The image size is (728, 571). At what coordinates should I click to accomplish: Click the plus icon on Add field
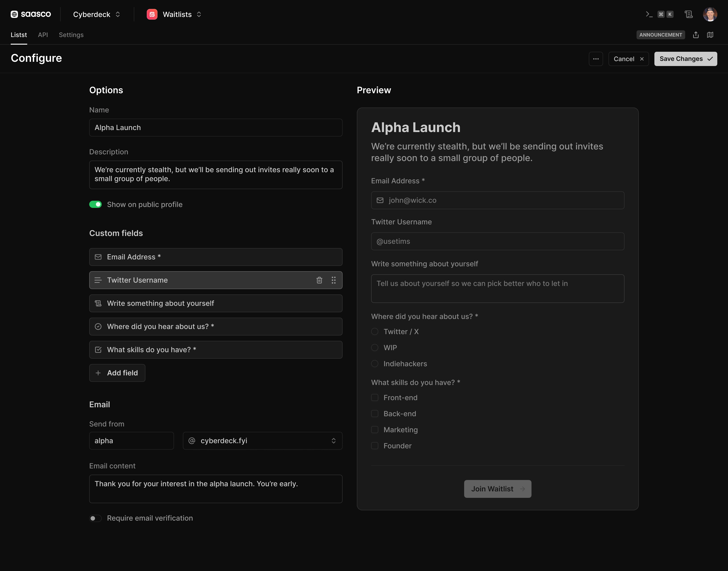(98, 373)
